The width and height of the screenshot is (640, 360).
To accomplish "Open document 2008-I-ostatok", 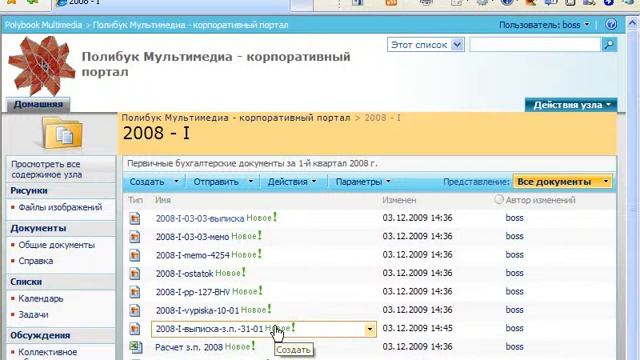I will point(184,273).
